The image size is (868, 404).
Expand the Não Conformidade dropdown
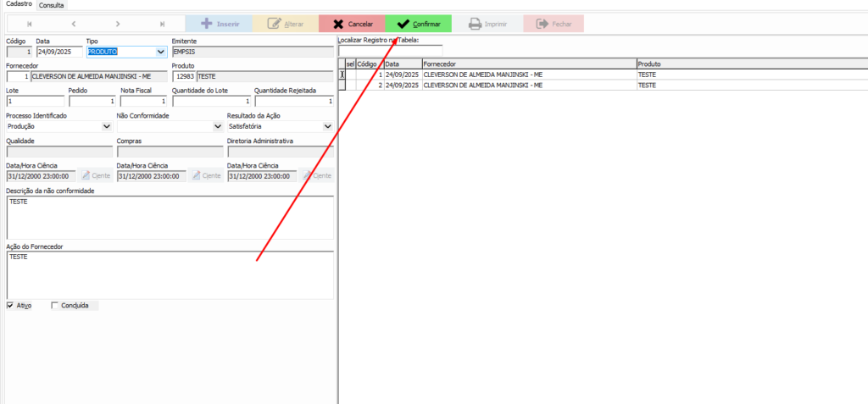[x=217, y=126]
